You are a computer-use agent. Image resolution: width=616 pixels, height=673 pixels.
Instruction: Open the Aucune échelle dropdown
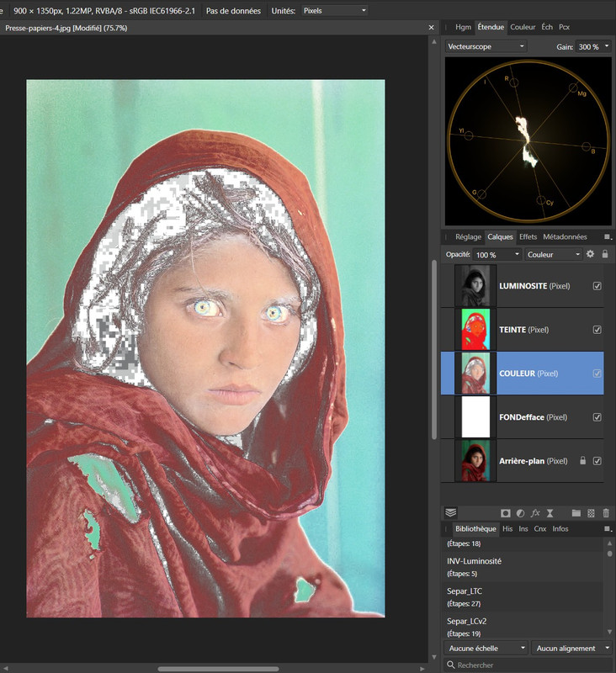[486, 648]
